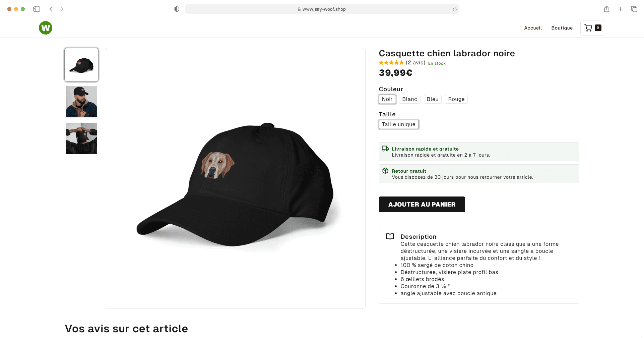Choose the Bleu color option
The height and width of the screenshot is (338, 644).
[x=433, y=99]
